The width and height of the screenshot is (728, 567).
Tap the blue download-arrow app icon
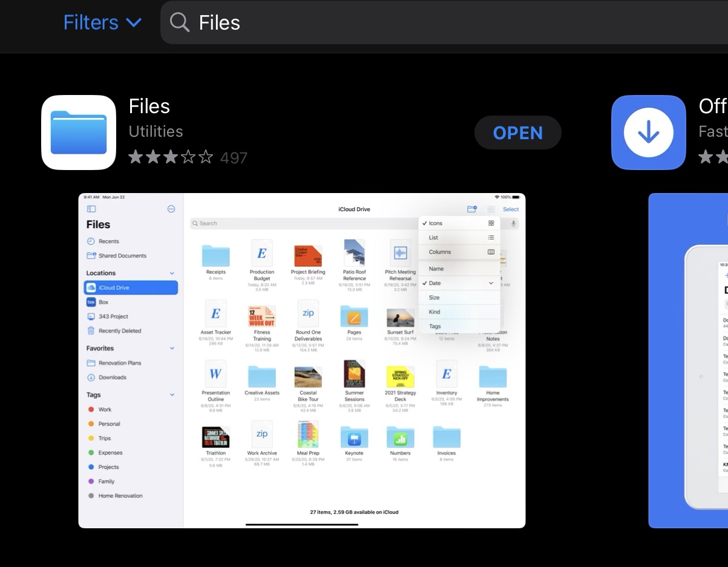[x=648, y=133]
